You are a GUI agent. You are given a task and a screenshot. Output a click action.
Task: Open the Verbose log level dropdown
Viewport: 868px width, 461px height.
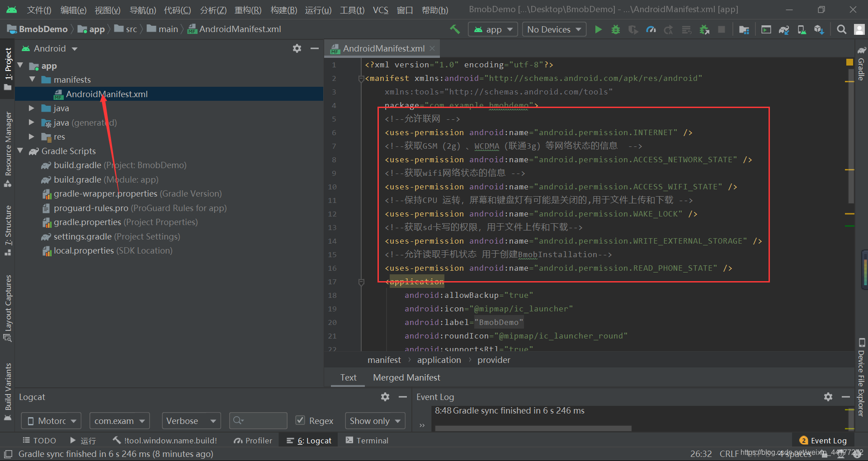191,421
